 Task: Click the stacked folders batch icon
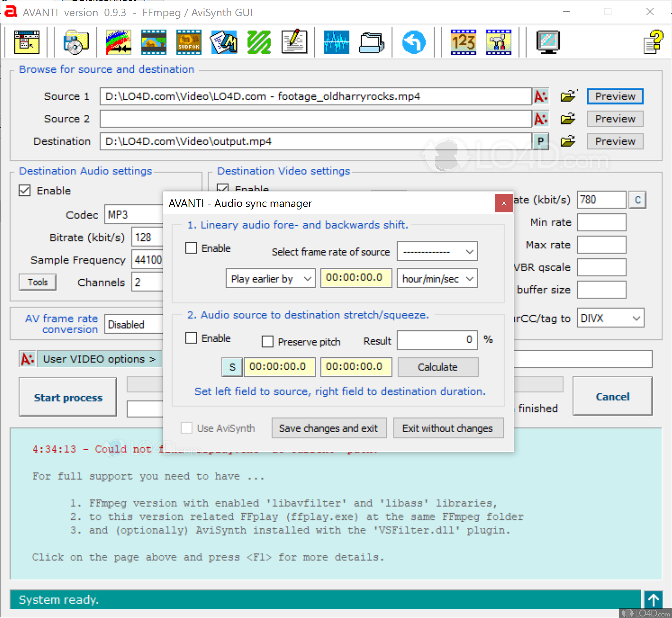click(372, 42)
